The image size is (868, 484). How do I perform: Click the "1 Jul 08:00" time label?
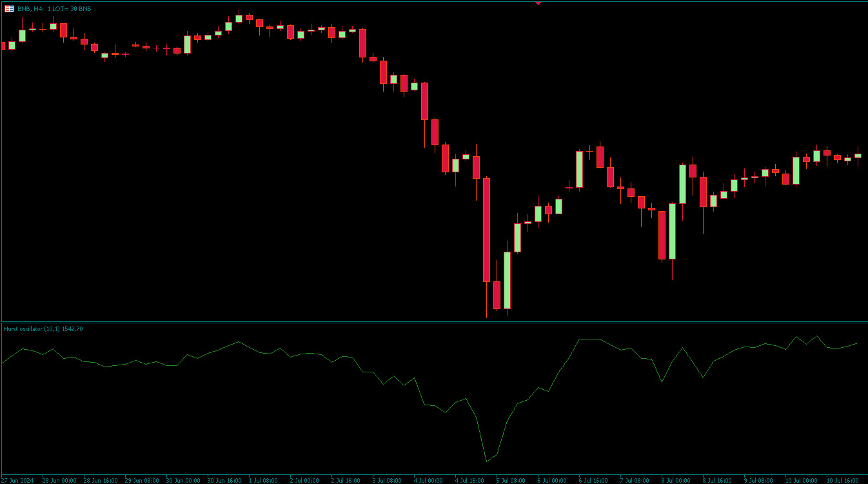(x=263, y=480)
